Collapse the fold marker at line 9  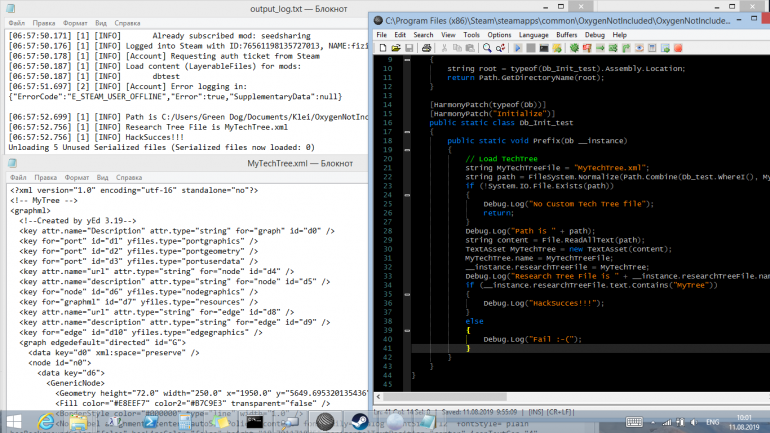(x=407, y=59)
